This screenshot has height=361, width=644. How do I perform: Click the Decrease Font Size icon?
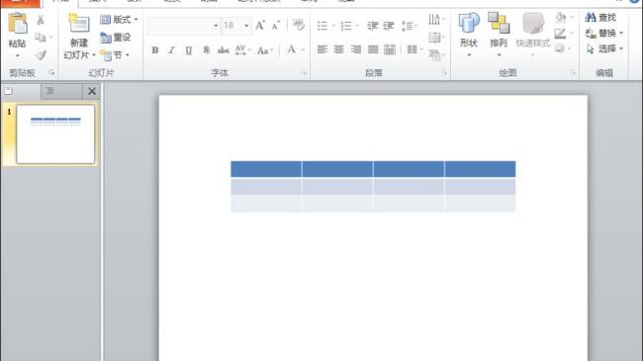click(276, 26)
